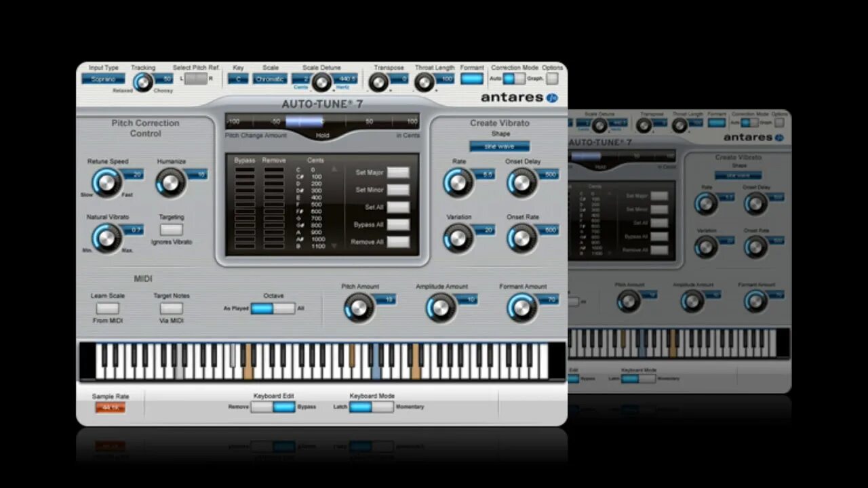Screen dimensions: 868x488
Task: Click the Set All button
Action: [x=398, y=207]
